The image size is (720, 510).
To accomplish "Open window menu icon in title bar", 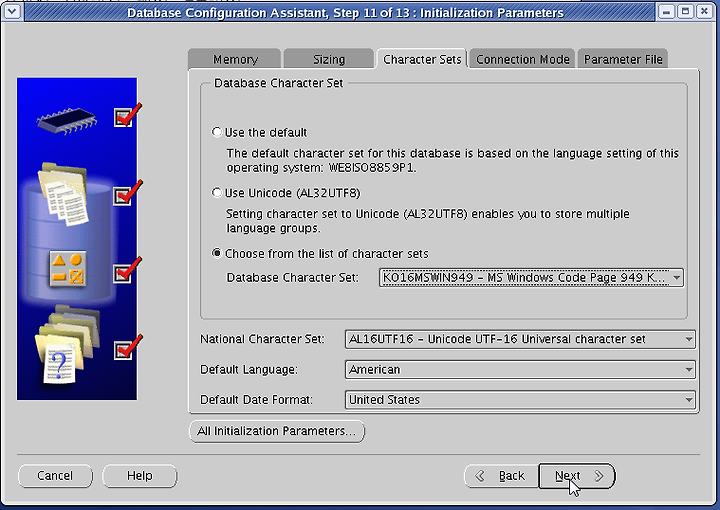I will tap(11, 11).
